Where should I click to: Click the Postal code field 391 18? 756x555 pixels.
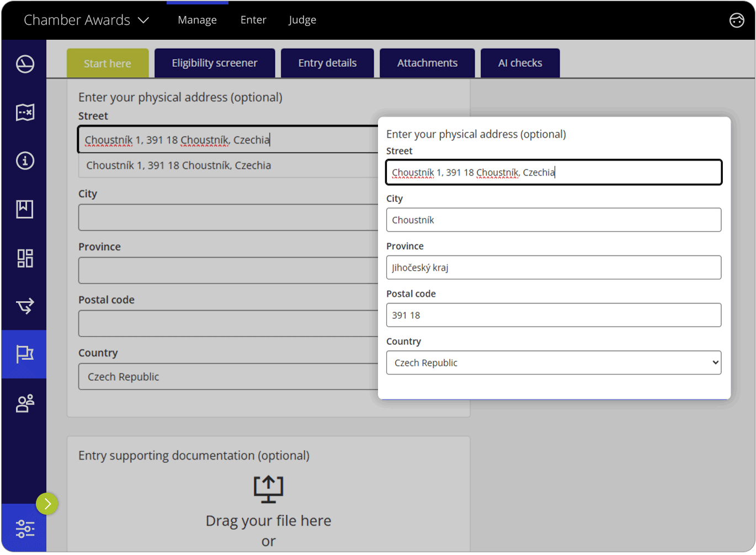pyautogui.click(x=553, y=315)
